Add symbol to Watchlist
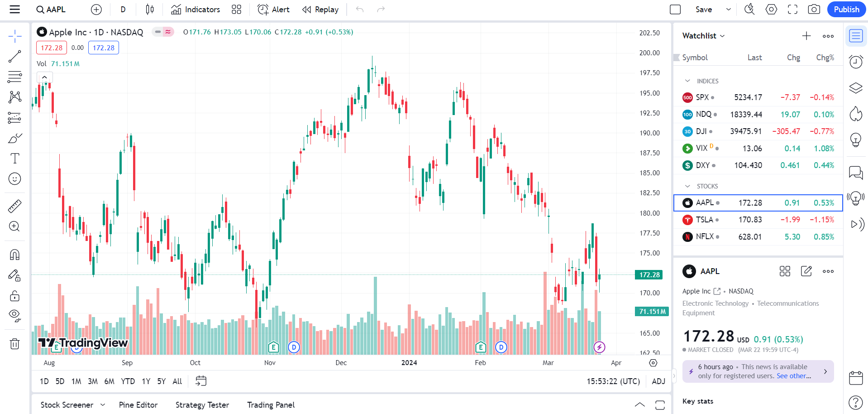The width and height of the screenshot is (868, 414). (x=806, y=36)
